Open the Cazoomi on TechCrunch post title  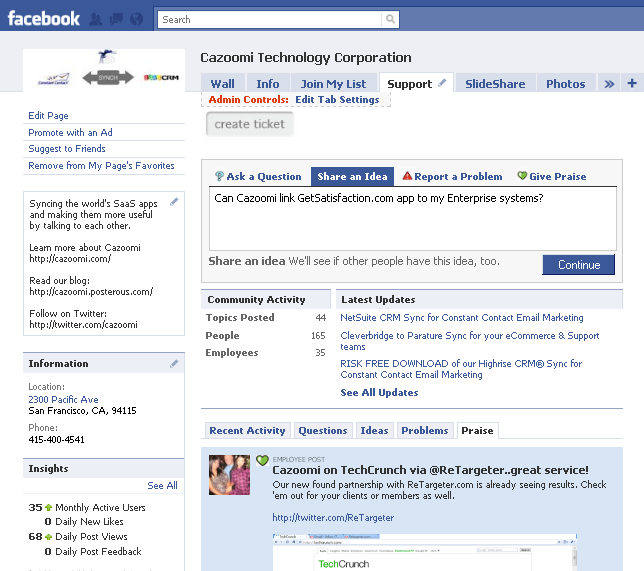tap(430, 470)
